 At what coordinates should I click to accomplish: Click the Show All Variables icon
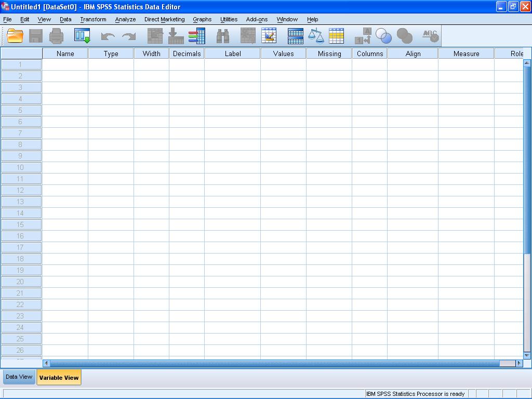pyautogui.click(x=405, y=36)
